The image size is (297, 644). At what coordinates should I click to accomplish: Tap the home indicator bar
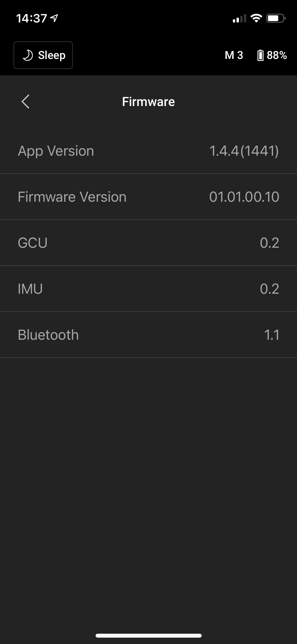pos(148,636)
